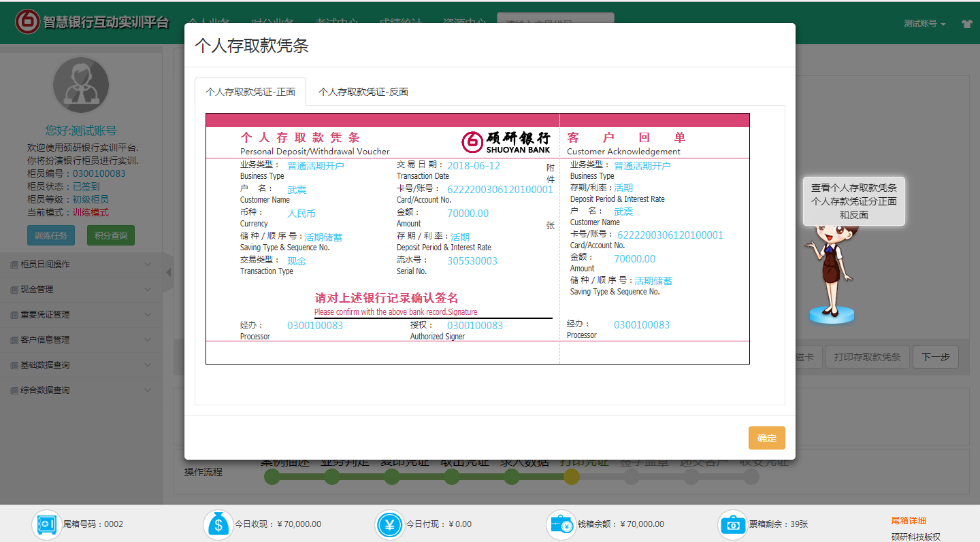This screenshot has width=980, height=542.
Task: Click the teller avatar picture
Action: click(81, 85)
